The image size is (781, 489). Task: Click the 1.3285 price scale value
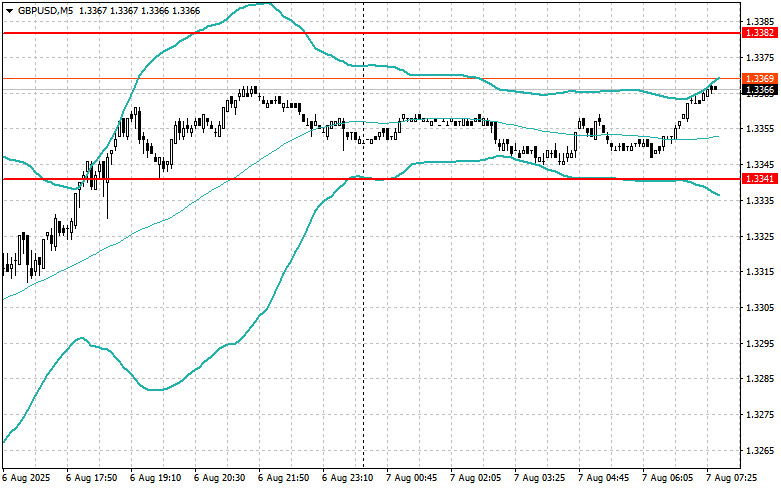click(760, 379)
